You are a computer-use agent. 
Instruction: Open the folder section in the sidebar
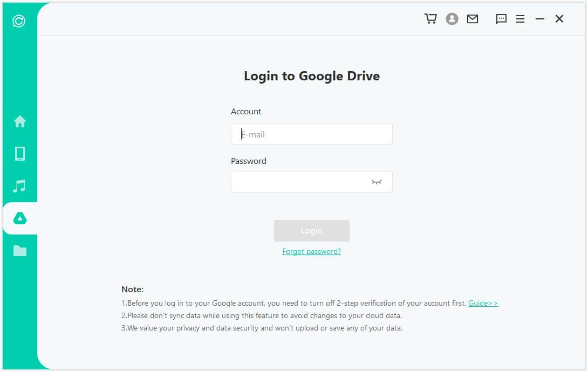[x=20, y=251]
